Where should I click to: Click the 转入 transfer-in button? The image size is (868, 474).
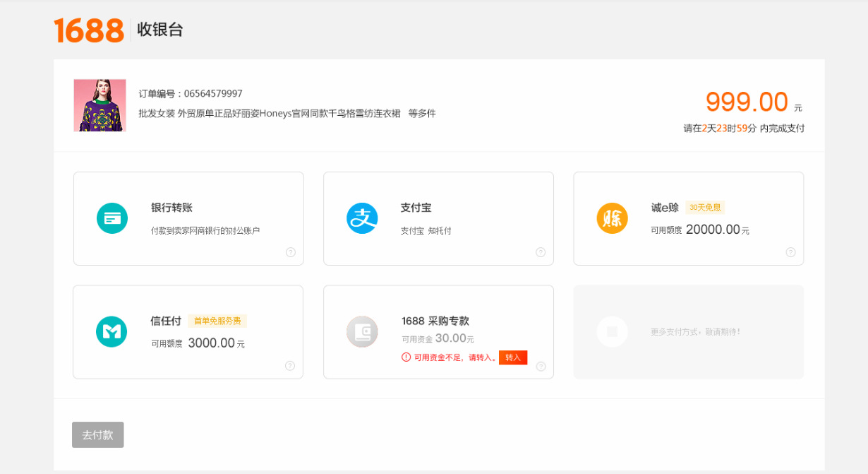click(x=513, y=357)
